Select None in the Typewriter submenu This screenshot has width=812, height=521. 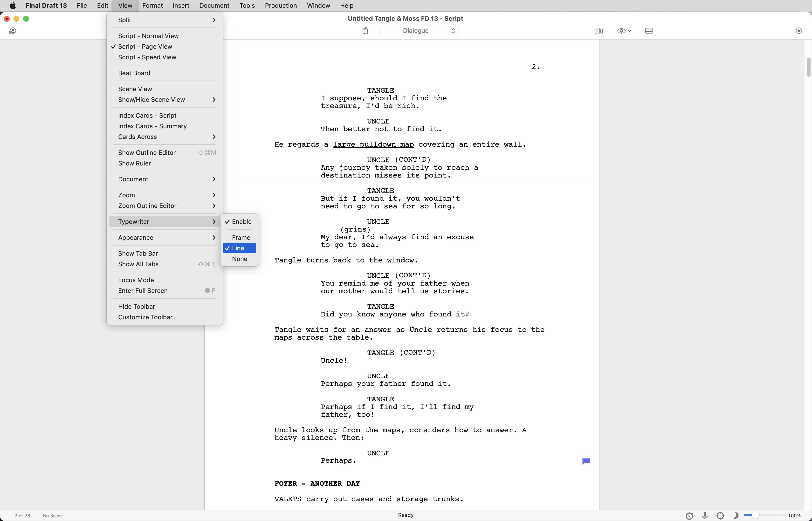[240, 259]
